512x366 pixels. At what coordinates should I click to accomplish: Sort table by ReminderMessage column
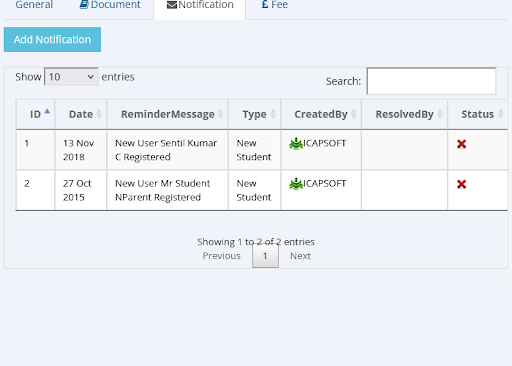168,114
